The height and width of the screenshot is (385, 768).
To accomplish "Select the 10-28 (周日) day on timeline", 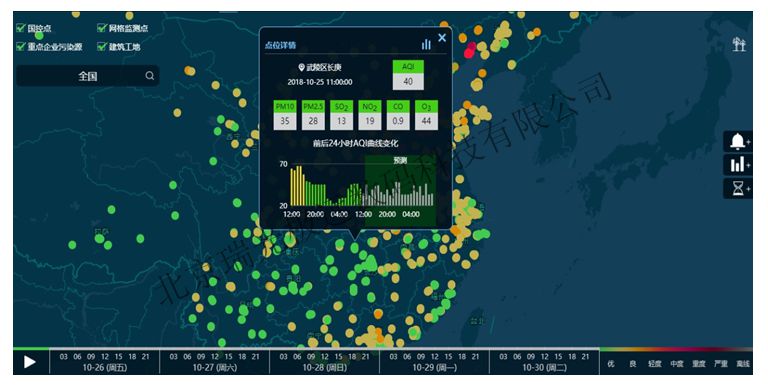I will [324, 367].
